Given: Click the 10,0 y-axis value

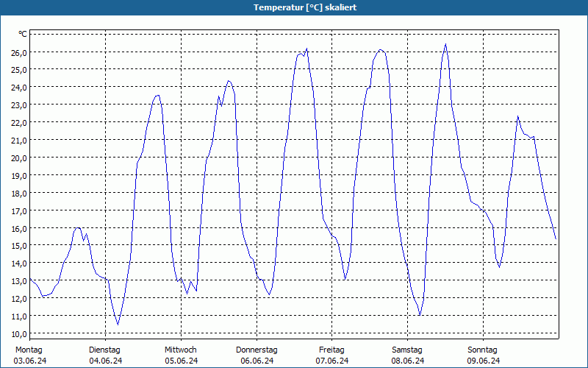Looking at the screenshot, I should pos(19,333).
